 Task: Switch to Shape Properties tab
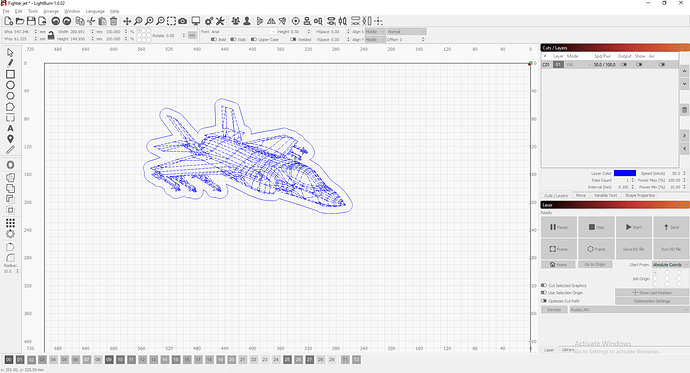point(640,195)
